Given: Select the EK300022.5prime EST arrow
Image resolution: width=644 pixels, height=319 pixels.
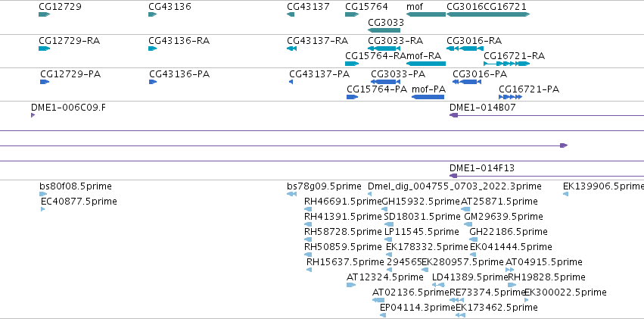Looking at the screenshot, I should click(527, 300).
